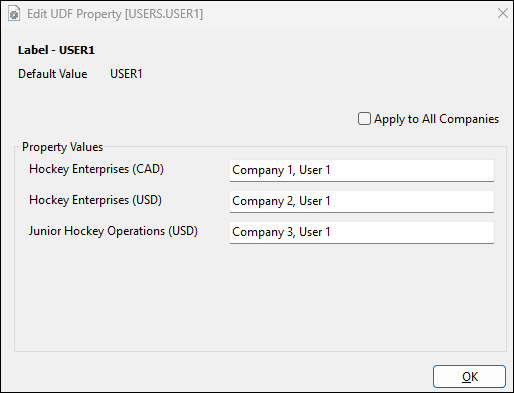Select the USER1 default value text

point(126,74)
